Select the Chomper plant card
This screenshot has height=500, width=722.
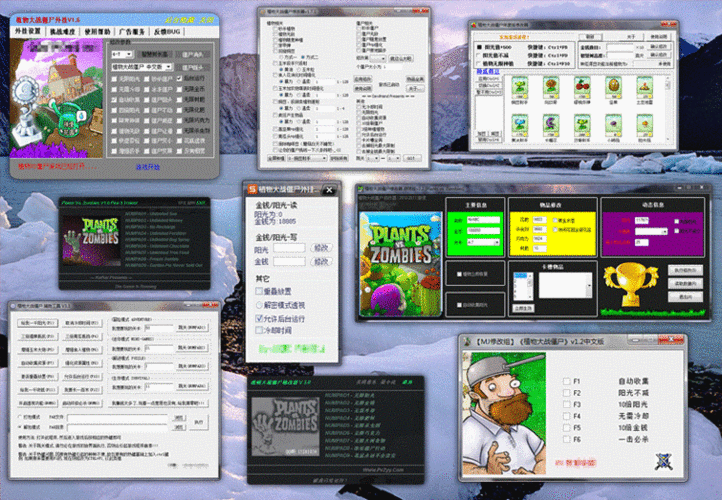[x=551, y=126]
